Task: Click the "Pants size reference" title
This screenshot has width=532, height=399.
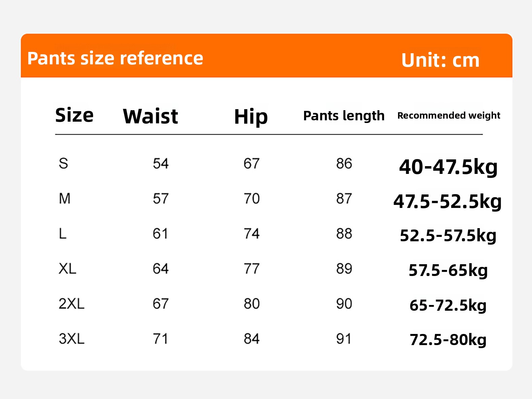Action: click(x=115, y=58)
